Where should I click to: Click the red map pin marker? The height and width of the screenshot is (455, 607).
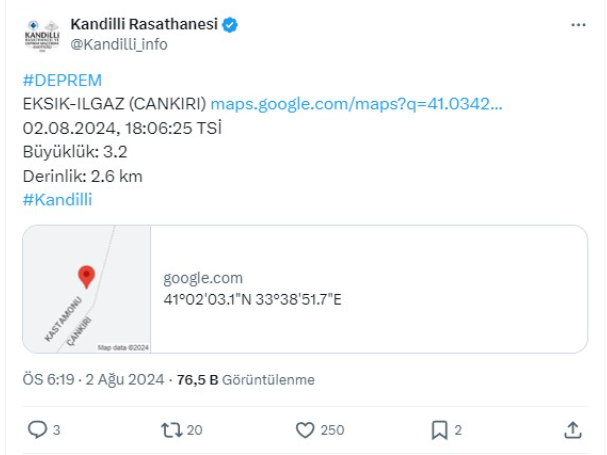(86, 276)
